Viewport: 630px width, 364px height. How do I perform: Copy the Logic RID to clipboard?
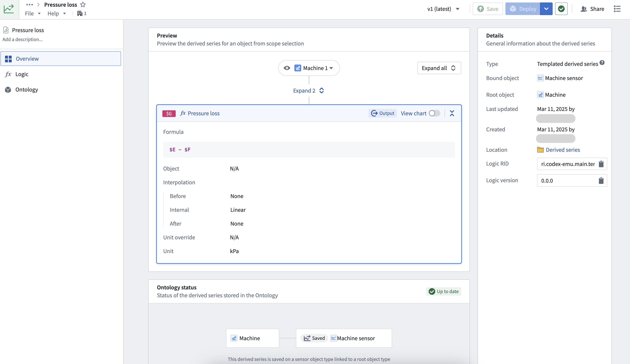601,164
